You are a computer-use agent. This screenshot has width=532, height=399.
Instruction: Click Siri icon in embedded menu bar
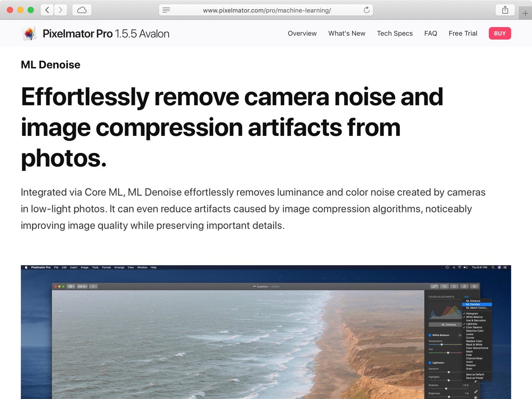pyautogui.click(x=499, y=268)
